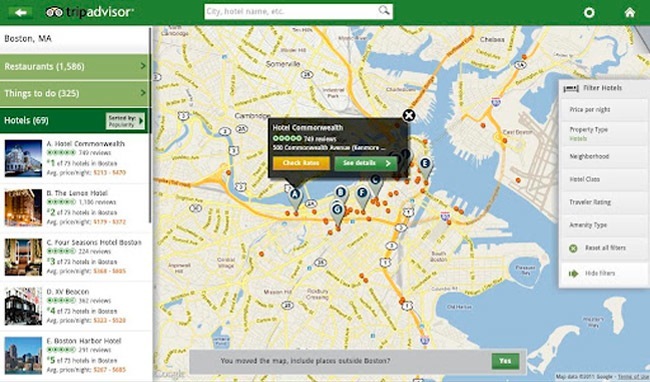Go to home via house icon
The width and height of the screenshot is (650, 382).
pos(630,12)
